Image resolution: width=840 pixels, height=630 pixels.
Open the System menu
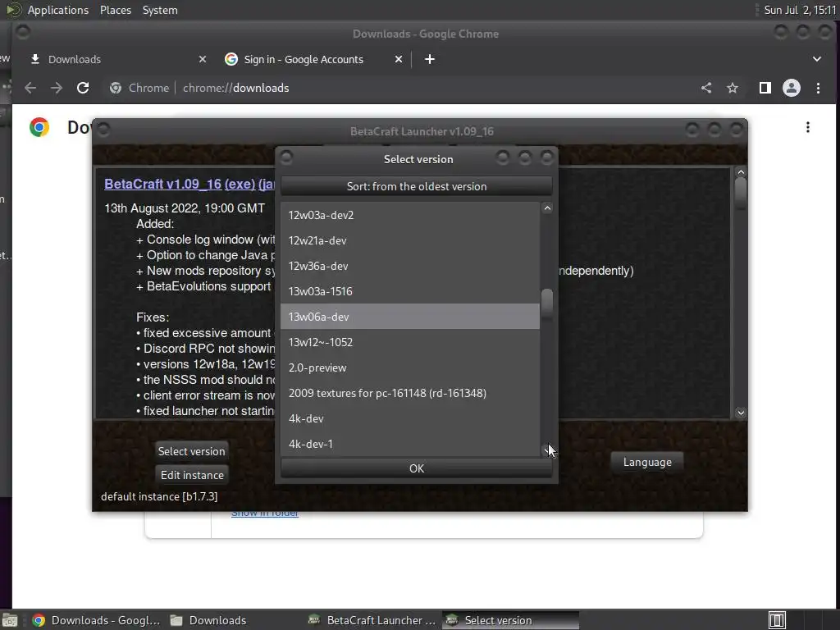click(160, 10)
